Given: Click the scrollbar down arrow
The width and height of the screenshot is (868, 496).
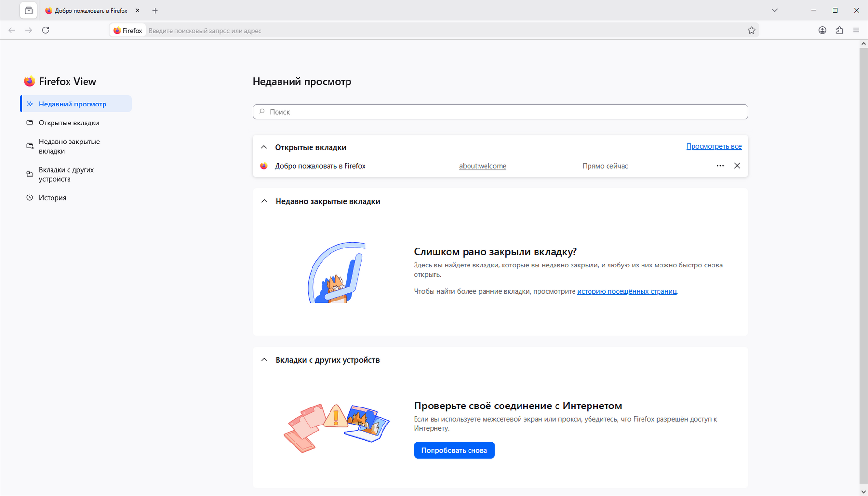Looking at the screenshot, I should pyautogui.click(x=863, y=492).
